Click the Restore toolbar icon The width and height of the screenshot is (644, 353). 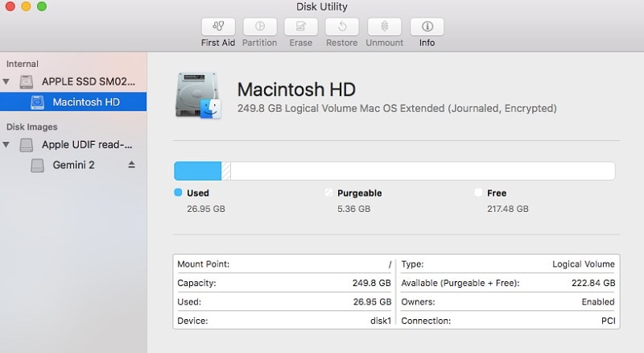tap(341, 27)
